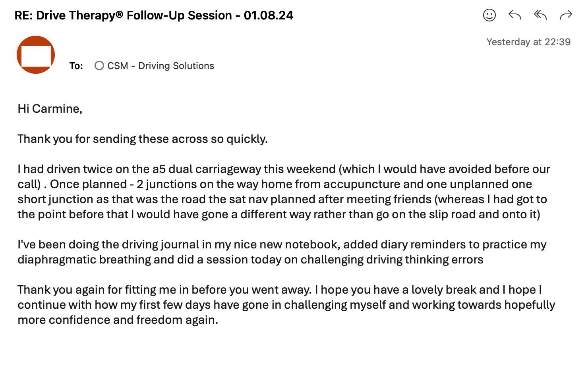Add an emoji reaction to the email
Viewport: 588px width, 373px height.
tap(489, 15)
